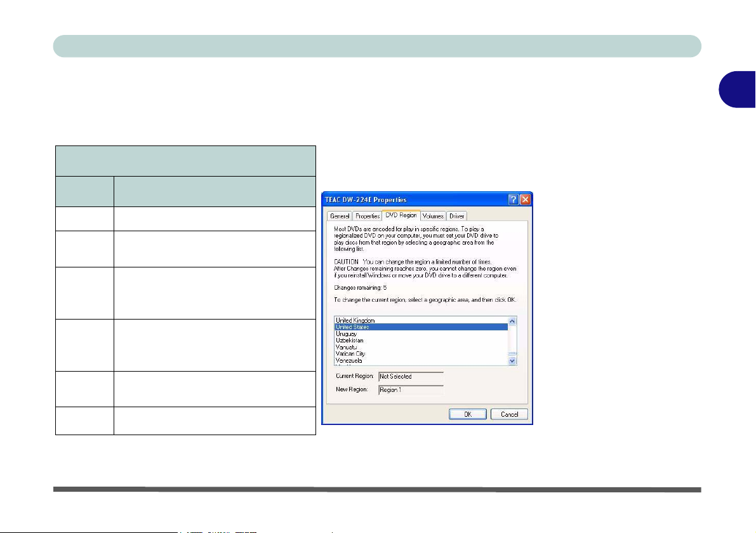Select United States in the region list

pyautogui.click(x=421, y=327)
